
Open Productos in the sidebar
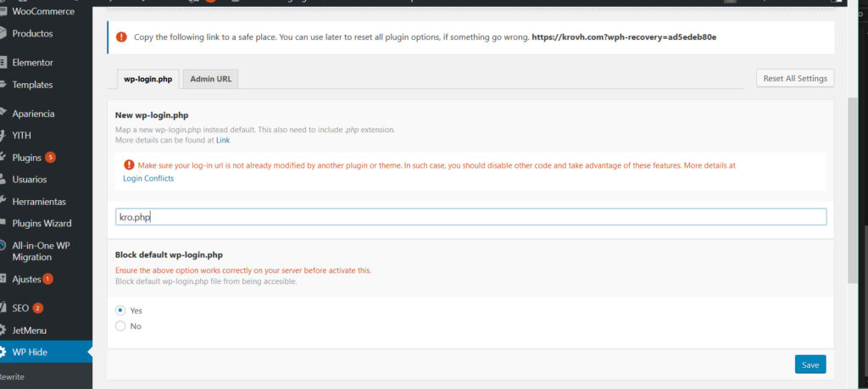point(32,34)
